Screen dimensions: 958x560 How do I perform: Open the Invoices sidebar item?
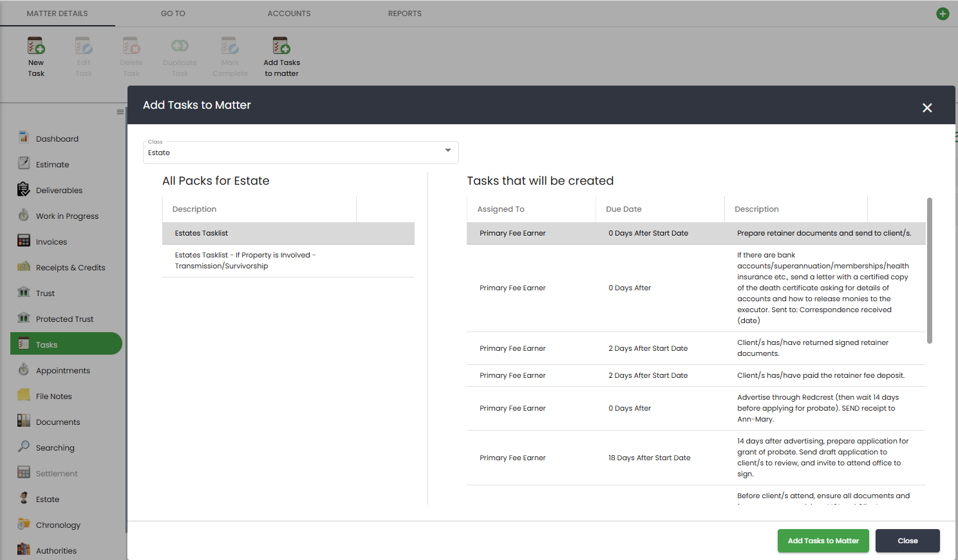pos(51,242)
